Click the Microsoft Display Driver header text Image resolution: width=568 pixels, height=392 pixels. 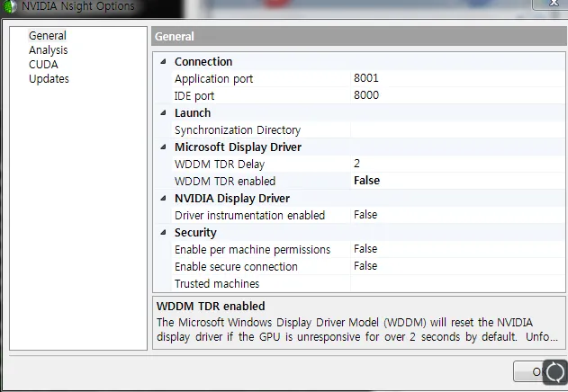pyautogui.click(x=238, y=147)
